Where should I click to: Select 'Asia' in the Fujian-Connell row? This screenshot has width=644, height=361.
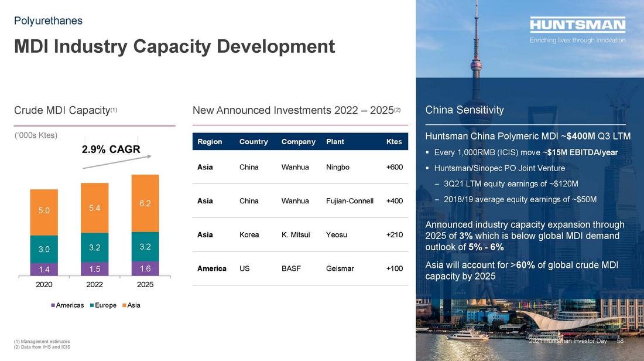click(x=205, y=201)
